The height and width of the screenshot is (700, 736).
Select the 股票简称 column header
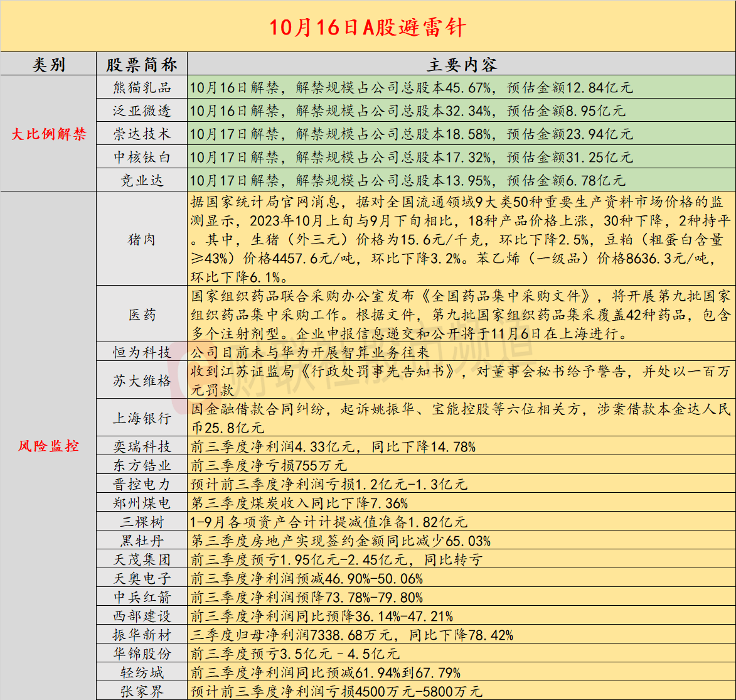[142, 65]
